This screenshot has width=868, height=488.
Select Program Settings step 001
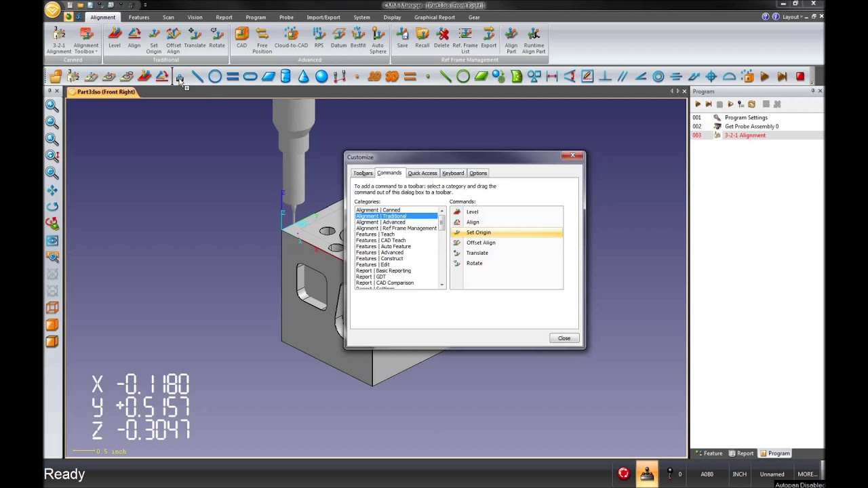pyautogui.click(x=756, y=117)
